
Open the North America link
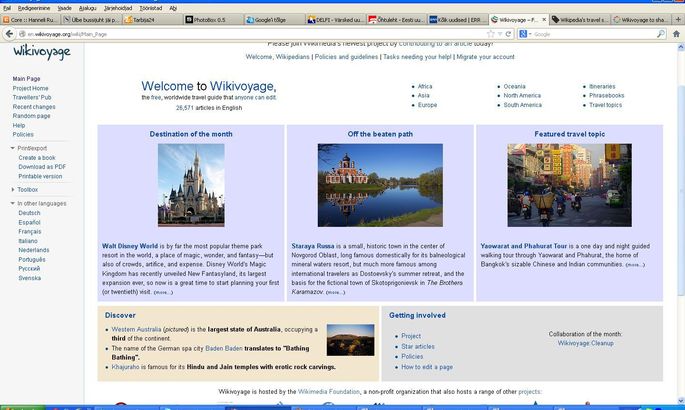[x=522, y=95]
